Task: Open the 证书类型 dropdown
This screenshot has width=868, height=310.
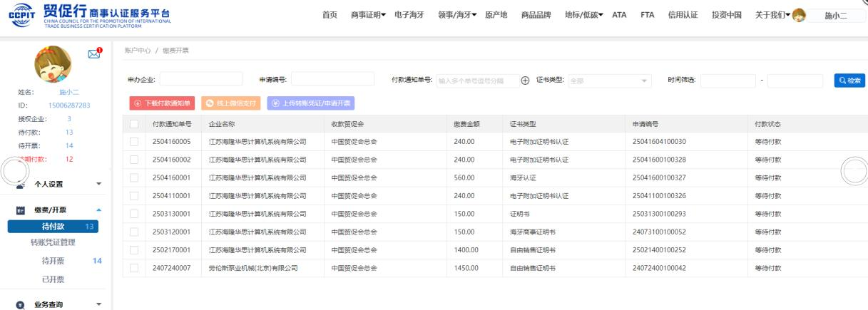Action: tap(610, 81)
